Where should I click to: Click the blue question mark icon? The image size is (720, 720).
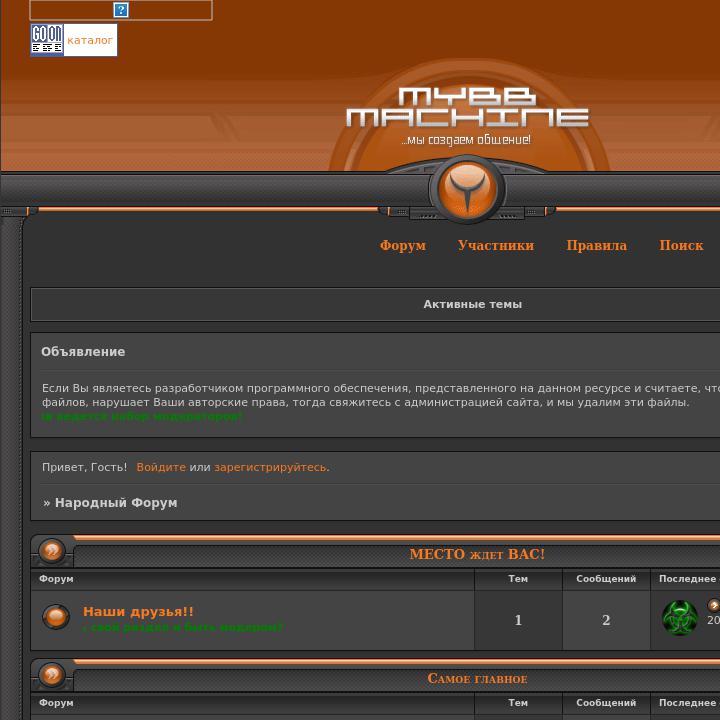121,10
